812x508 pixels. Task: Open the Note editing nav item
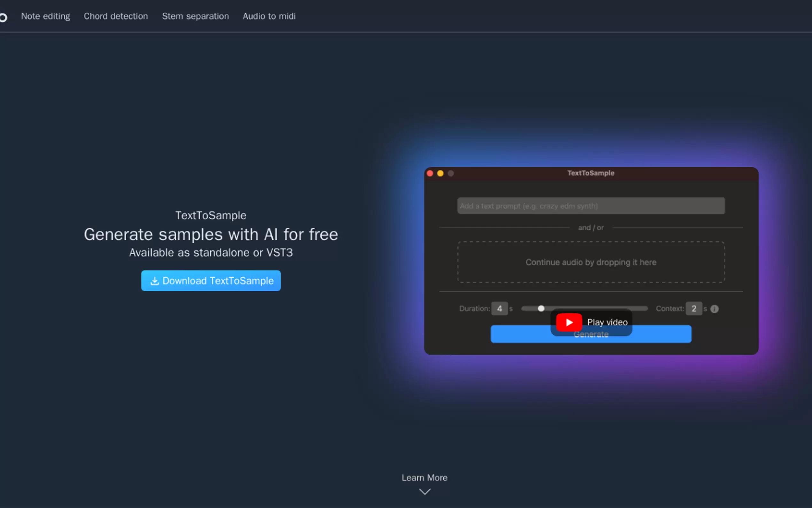point(46,16)
